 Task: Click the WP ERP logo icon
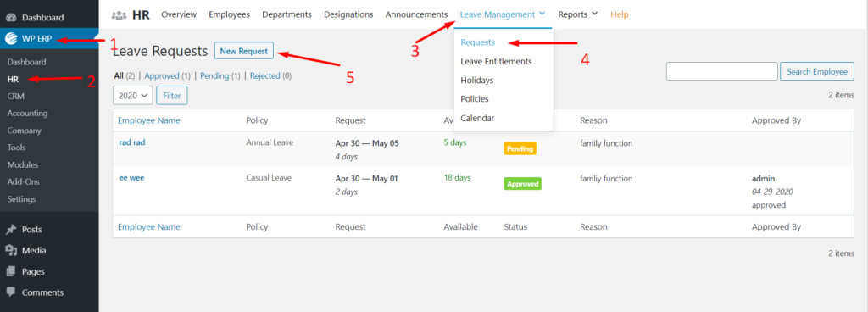pyautogui.click(x=11, y=39)
